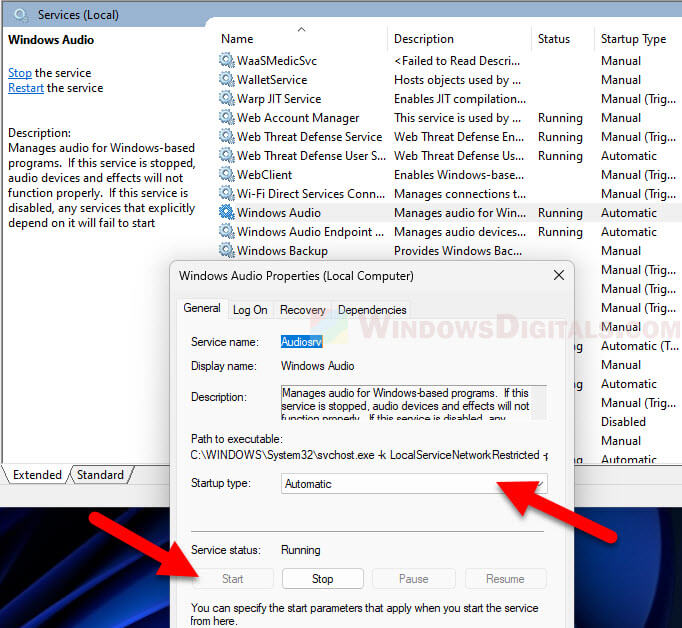The height and width of the screenshot is (628, 682).
Task: Click the Restart service link
Action: 26,88
